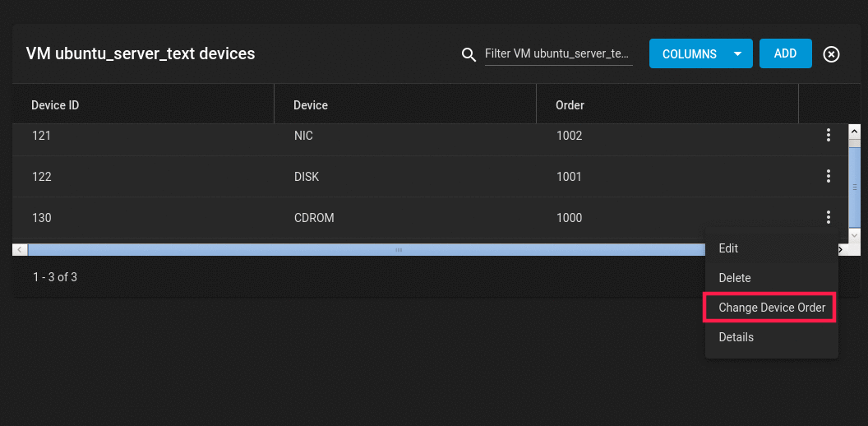The width and height of the screenshot is (868, 426).
Task: Open Details from the device menu
Action: [736, 337]
